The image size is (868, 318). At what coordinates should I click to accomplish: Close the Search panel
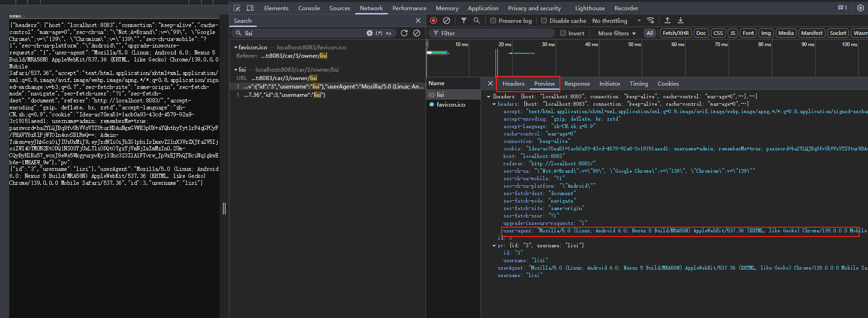point(418,20)
